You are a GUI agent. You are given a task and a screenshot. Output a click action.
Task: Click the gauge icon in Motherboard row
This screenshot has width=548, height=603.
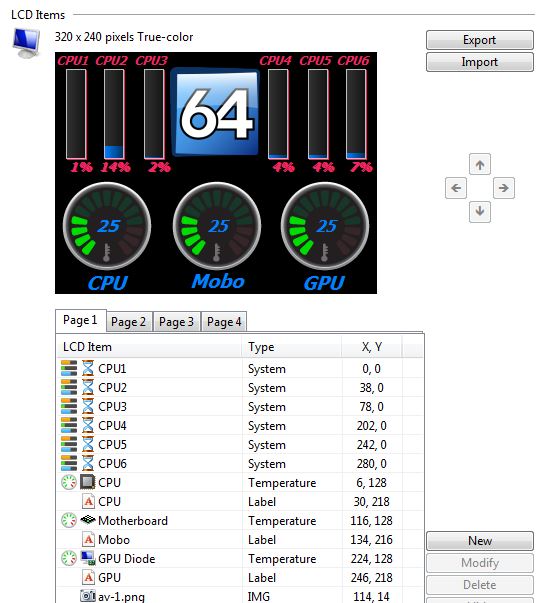pos(69,521)
